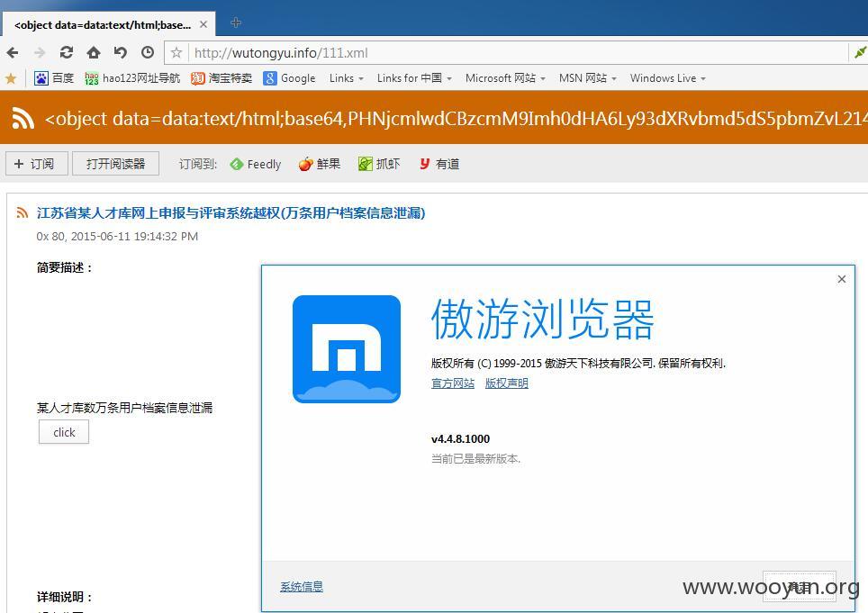Open browsing history clock icon
868x613 pixels.
point(148,52)
